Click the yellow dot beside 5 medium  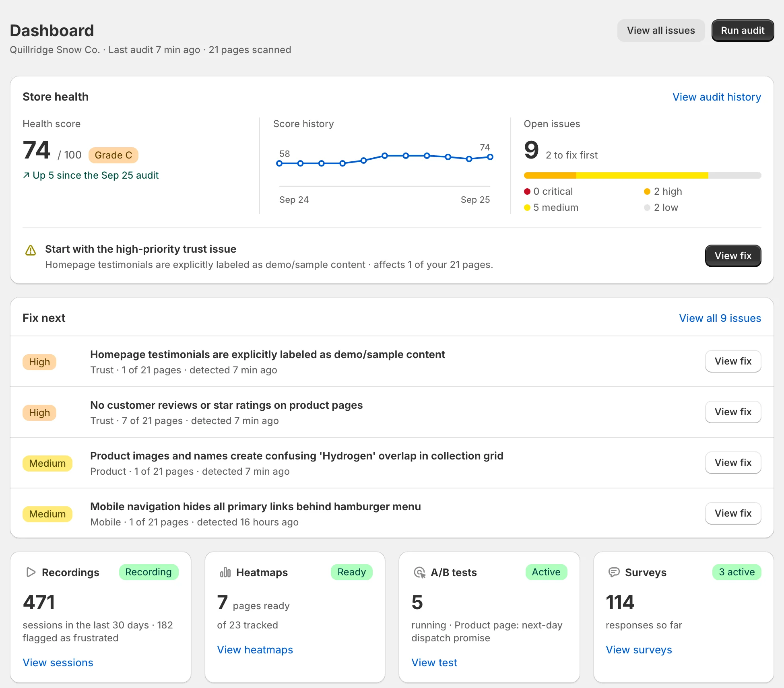[527, 208]
